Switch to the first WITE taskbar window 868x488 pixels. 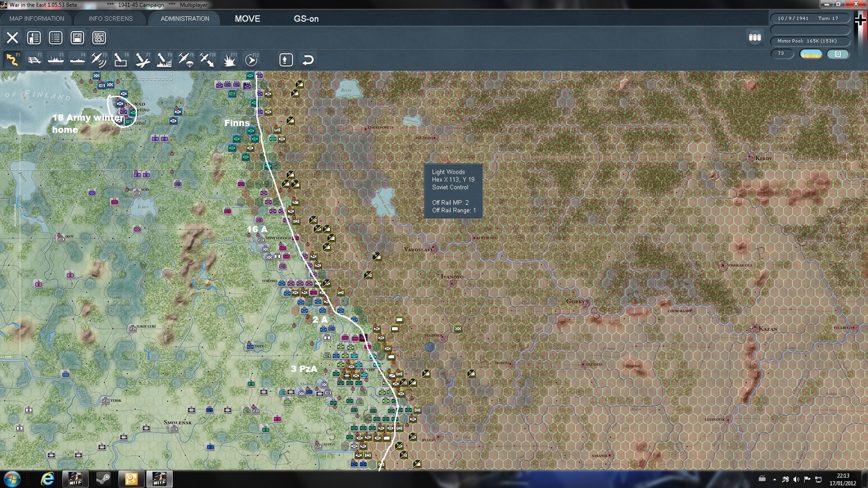click(x=75, y=479)
